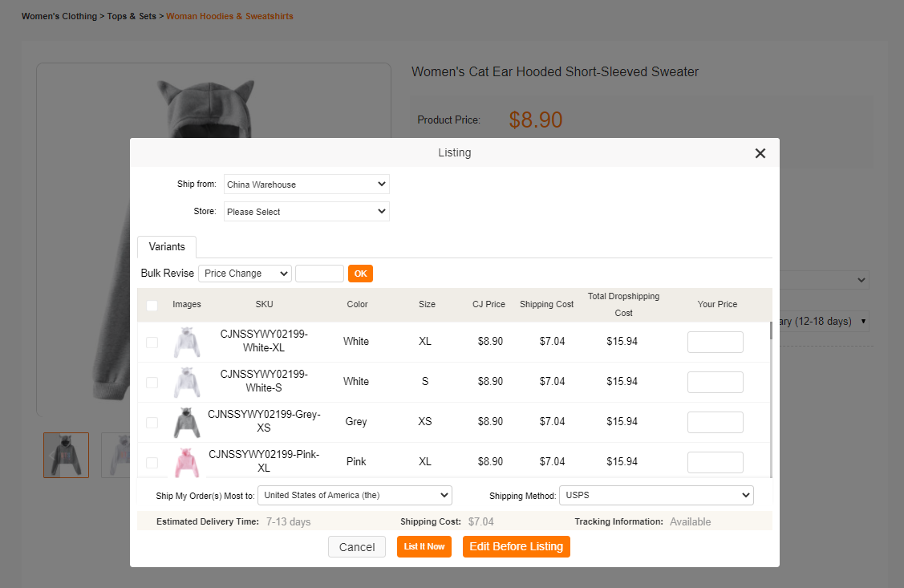The image size is (904, 588).
Task: Open the Shipping Method USPS dropdown
Action: point(655,496)
